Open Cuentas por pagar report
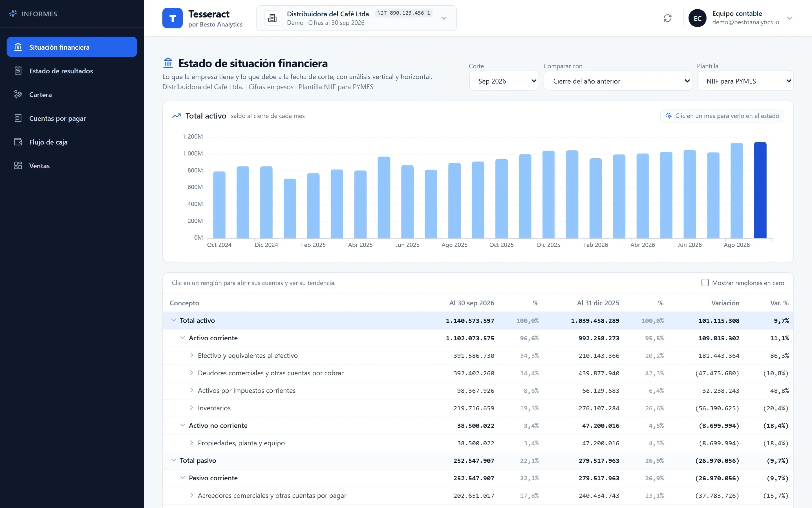Image resolution: width=812 pixels, height=508 pixels. coord(72,118)
